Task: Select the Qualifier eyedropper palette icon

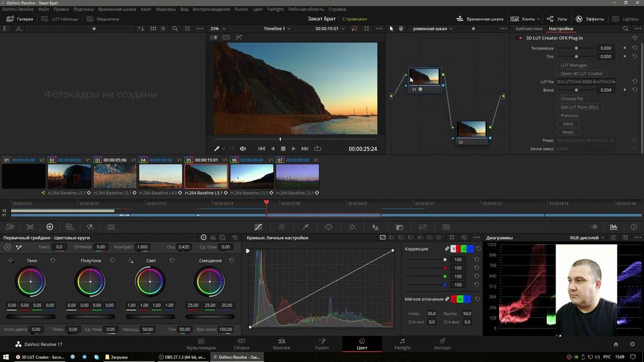Action: point(305,227)
